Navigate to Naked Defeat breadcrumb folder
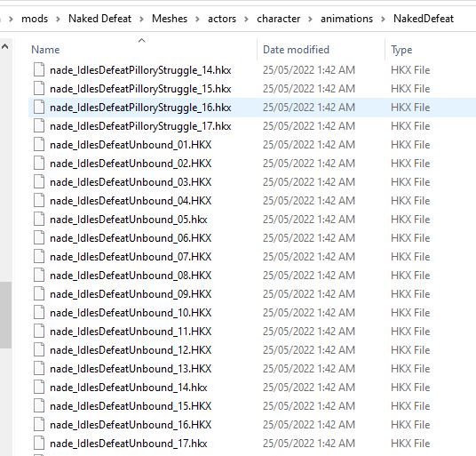The image size is (476, 456). tap(99, 19)
